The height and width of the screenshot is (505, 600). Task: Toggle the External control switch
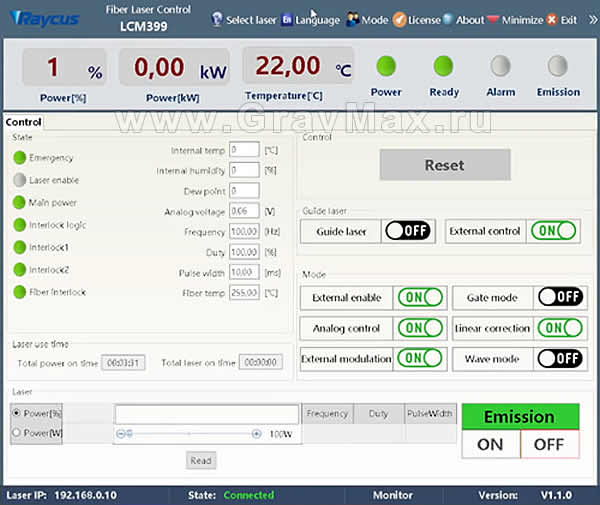(553, 231)
